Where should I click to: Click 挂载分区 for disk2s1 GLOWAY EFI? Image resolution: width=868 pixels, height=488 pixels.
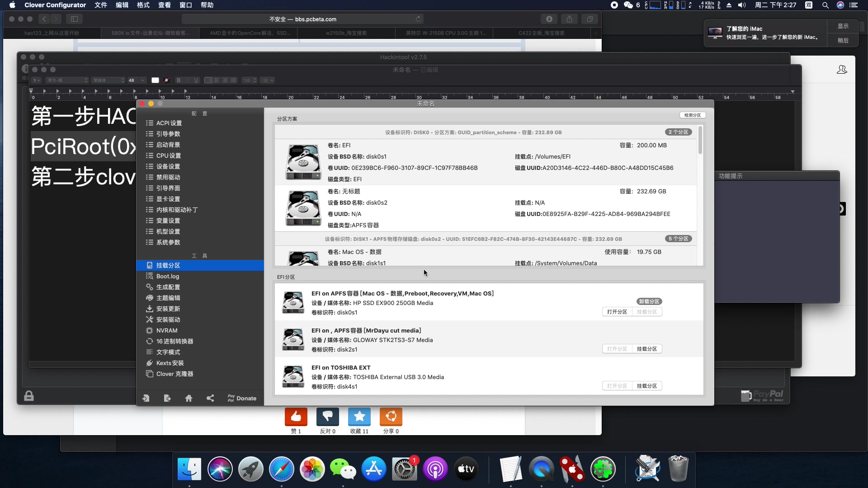[647, 349]
